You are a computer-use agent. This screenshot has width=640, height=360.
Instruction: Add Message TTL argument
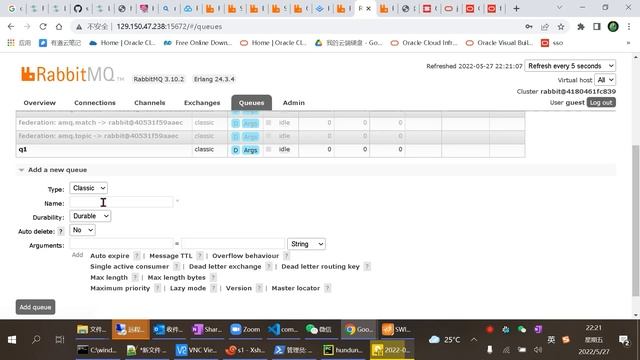click(x=171, y=256)
